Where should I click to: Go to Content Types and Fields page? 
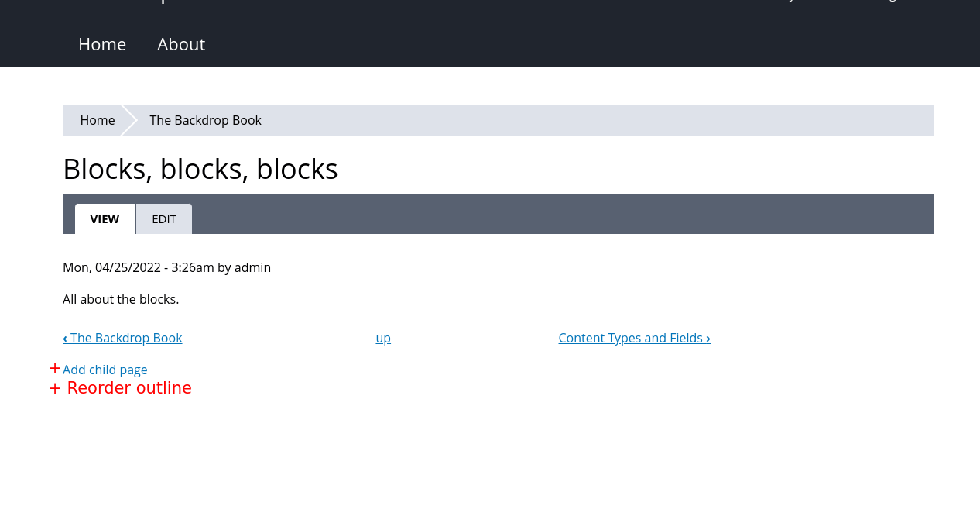point(630,337)
